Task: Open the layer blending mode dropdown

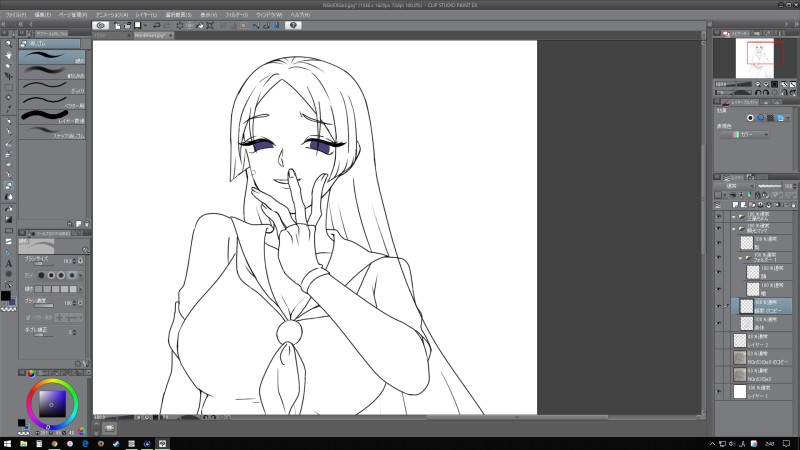Action: coord(735,186)
